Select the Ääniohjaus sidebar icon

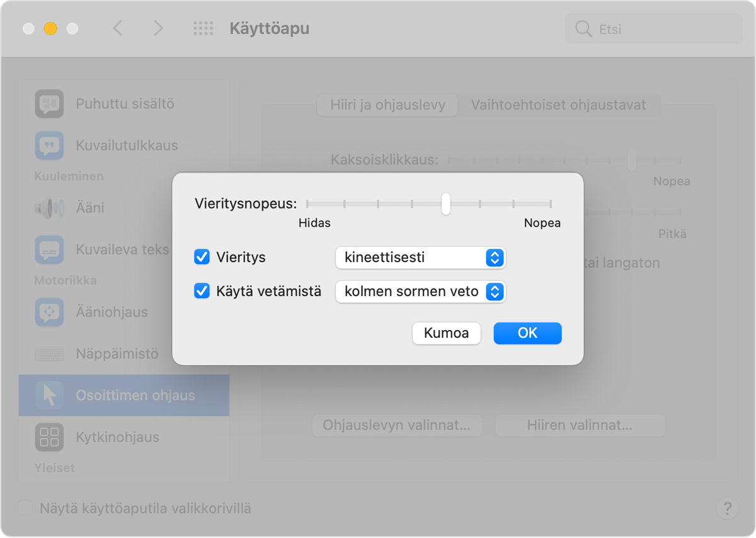(49, 312)
